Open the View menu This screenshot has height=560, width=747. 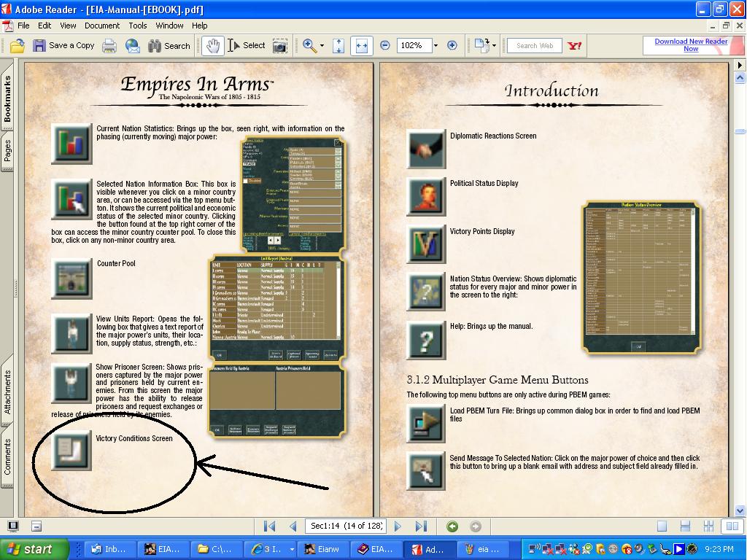68,26
